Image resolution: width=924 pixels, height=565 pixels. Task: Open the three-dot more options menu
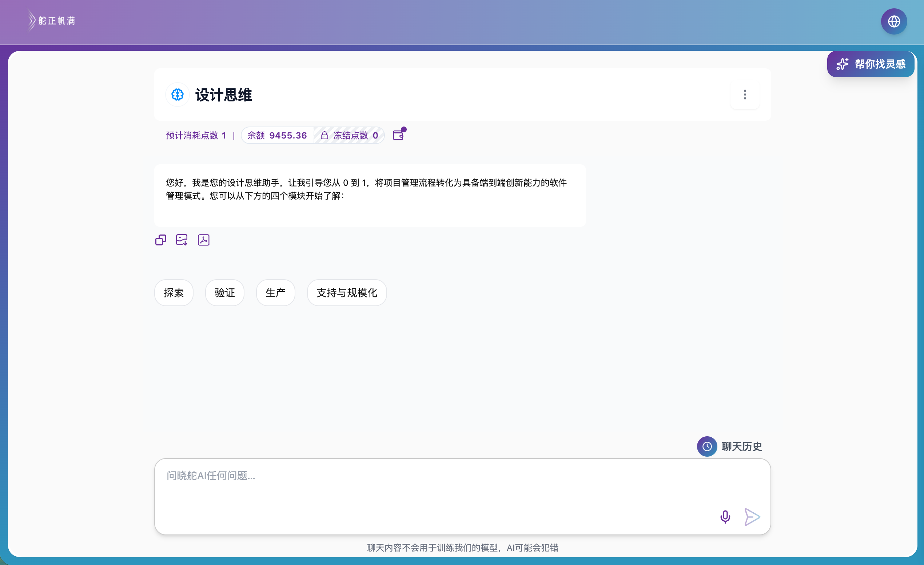coord(745,95)
